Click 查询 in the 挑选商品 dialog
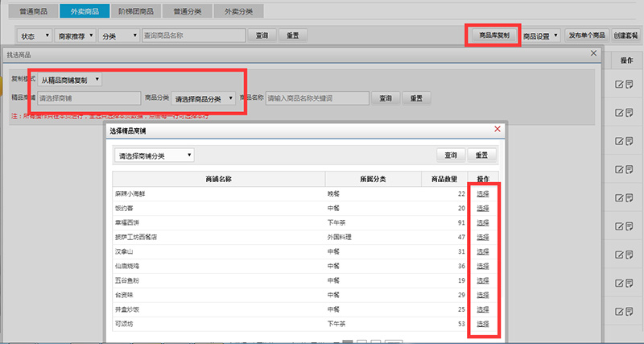The width and height of the screenshot is (644, 344). coord(386,98)
